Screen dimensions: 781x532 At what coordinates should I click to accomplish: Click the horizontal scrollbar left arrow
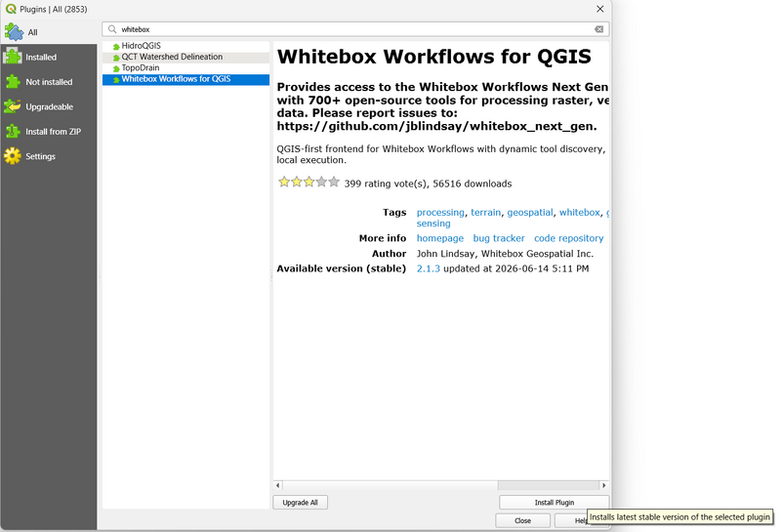click(278, 485)
